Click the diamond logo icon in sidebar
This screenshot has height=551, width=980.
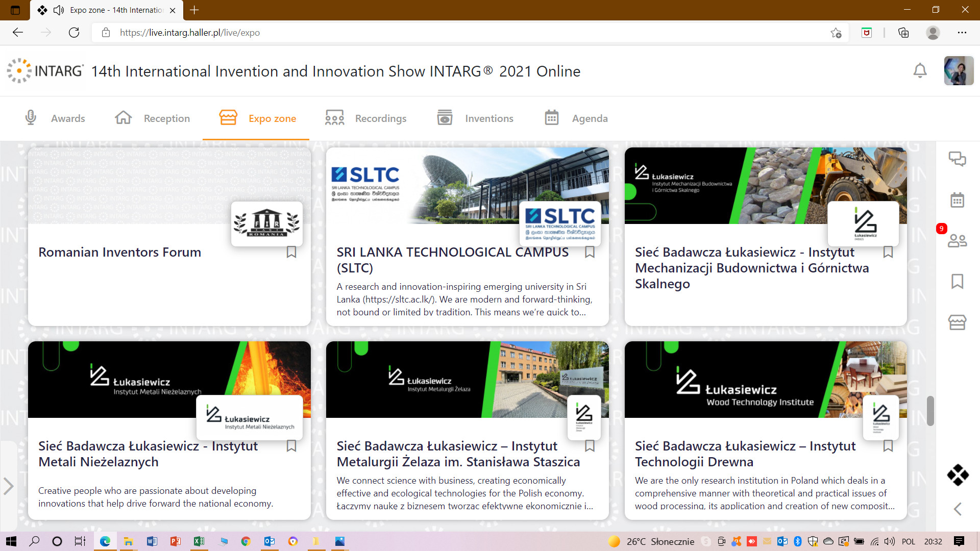958,475
